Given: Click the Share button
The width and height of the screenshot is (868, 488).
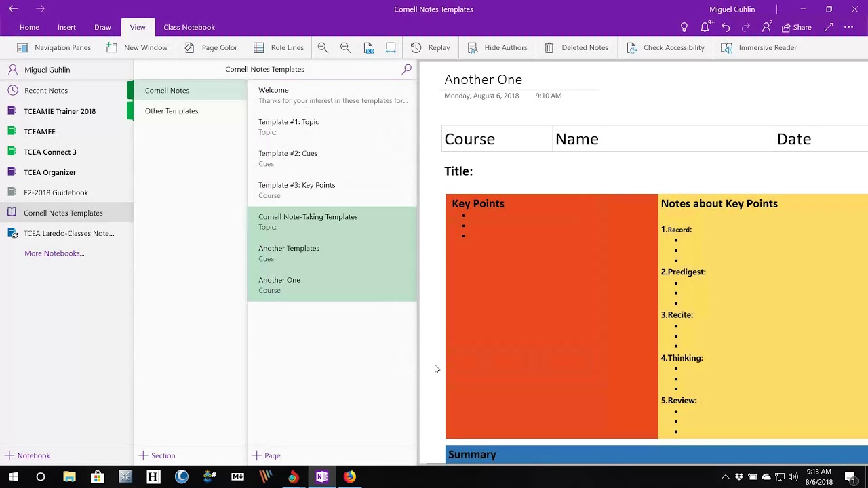Looking at the screenshot, I should [796, 27].
